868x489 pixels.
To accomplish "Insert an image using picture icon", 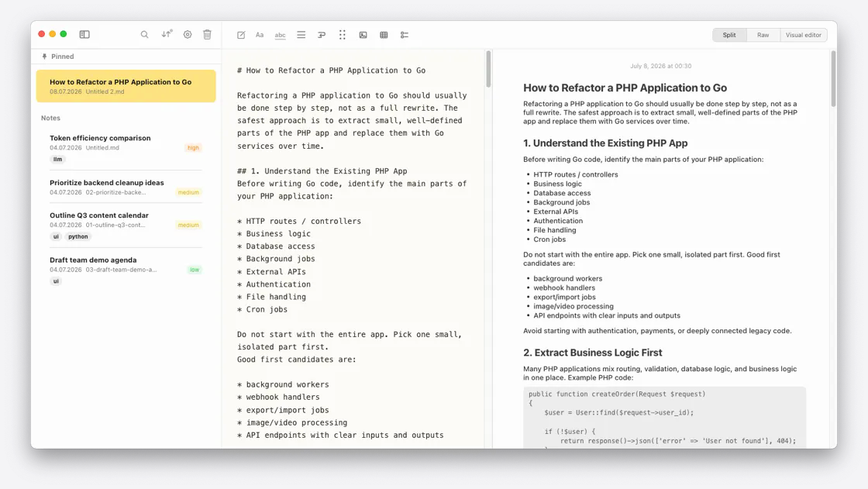I will [363, 35].
